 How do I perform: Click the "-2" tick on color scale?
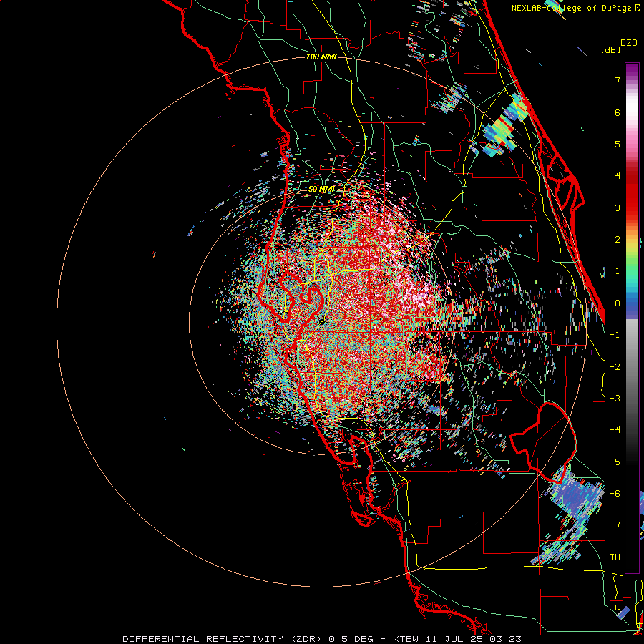pos(615,367)
